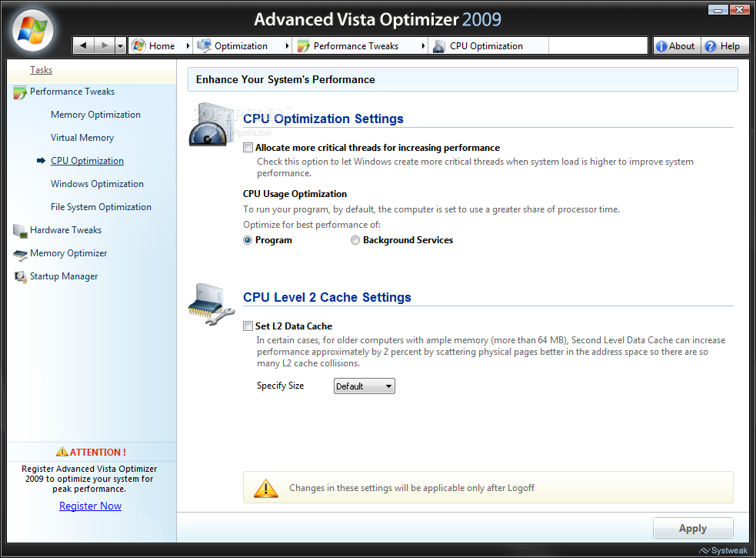The height and width of the screenshot is (558, 756).
Task: Expand the arrow after Performance Tweaks breadcrumb
Action: pyautogui.click(x=423, y=46)
